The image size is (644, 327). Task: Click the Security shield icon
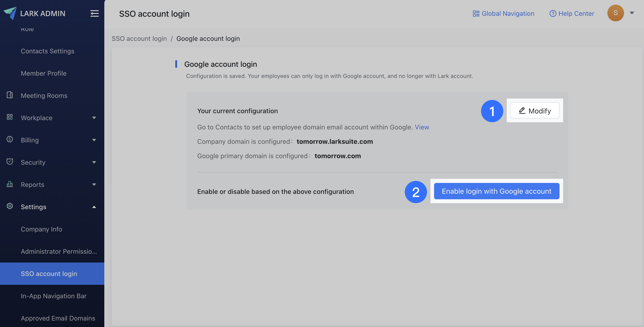pos(10,162)
